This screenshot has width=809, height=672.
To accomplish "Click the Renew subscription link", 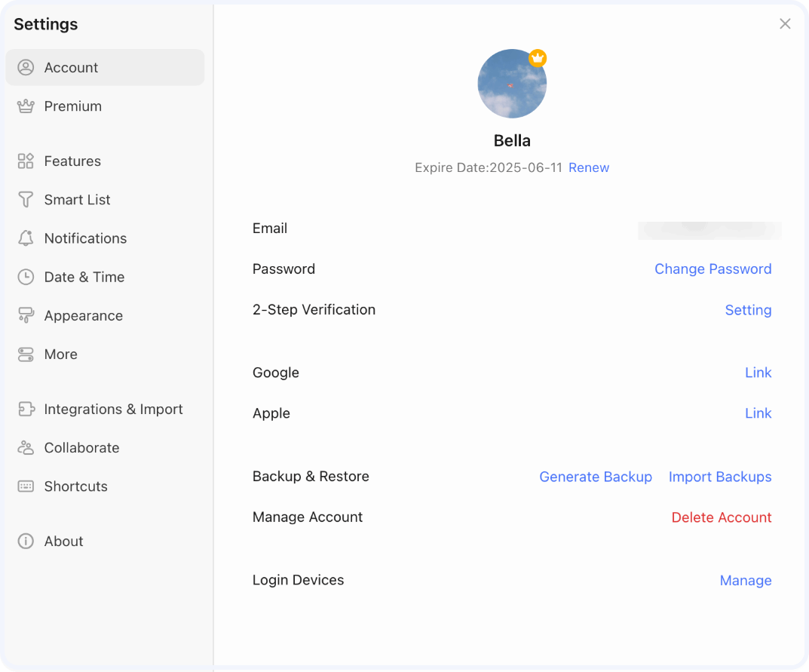I will [589, 168].
